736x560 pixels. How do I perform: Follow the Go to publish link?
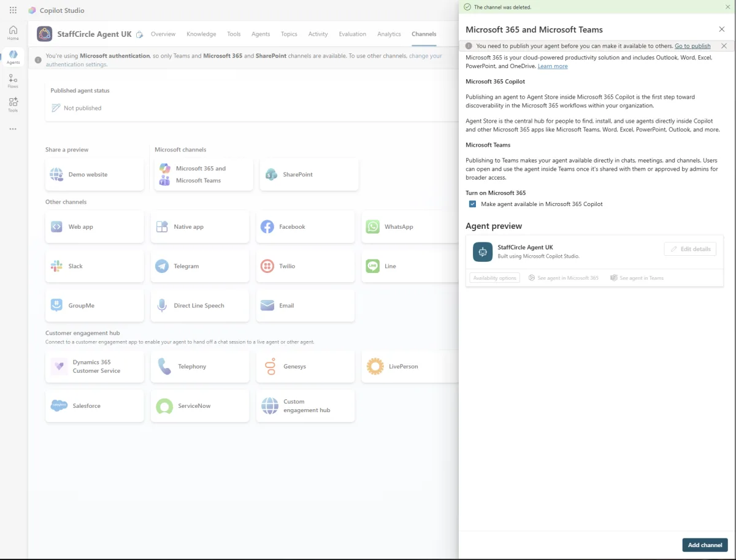(692, 46)
